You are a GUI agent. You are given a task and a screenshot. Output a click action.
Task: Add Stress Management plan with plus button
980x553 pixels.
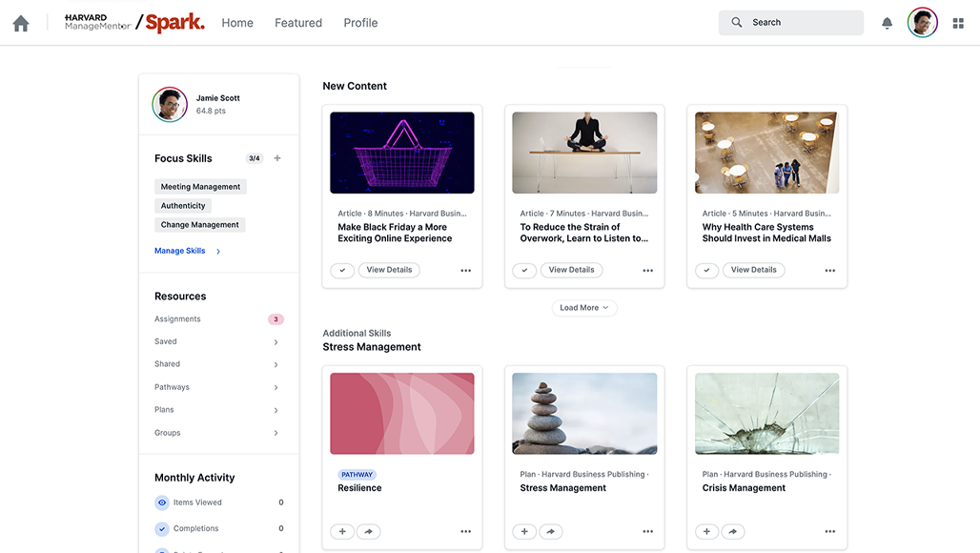pyautogui.click(x=524, y=532)
